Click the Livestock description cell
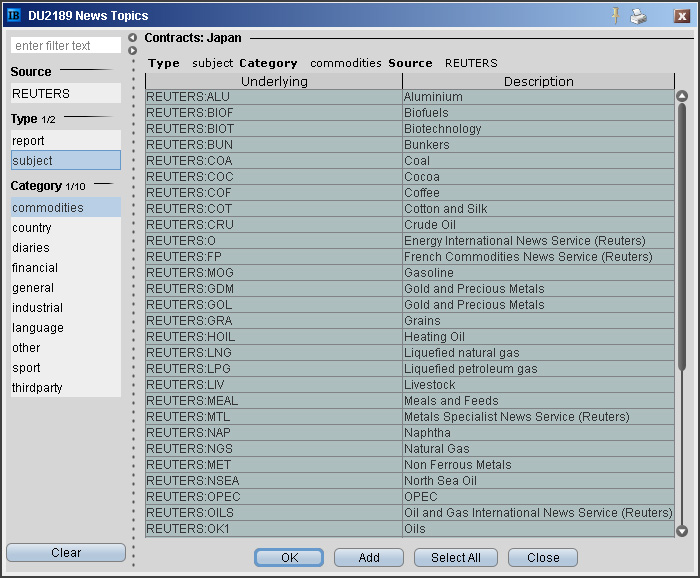Screen dimensions: 700x578 (538, 385)
